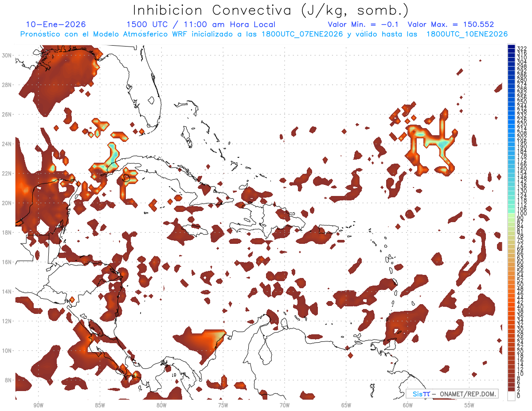Click the "70W" longitude label
This screenshot has width=532, height=411.
285,405
